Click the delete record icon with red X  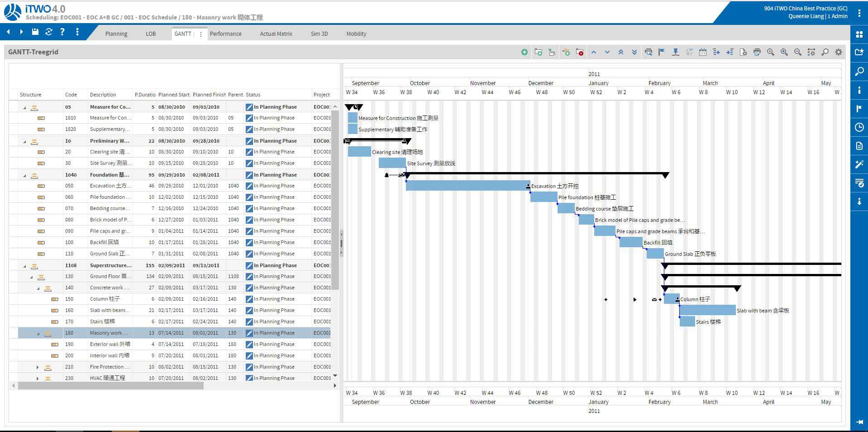[x=579, y=53]
